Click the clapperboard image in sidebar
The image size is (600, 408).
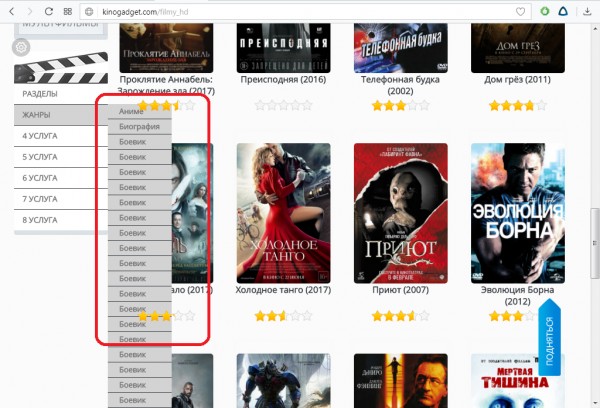coord(61,68)
